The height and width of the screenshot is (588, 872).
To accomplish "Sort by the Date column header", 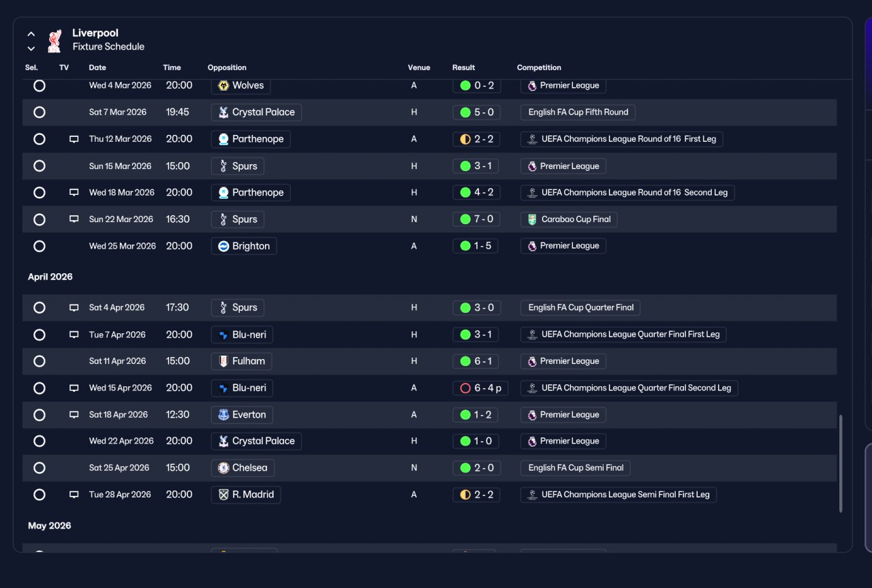I will [97, 67].
